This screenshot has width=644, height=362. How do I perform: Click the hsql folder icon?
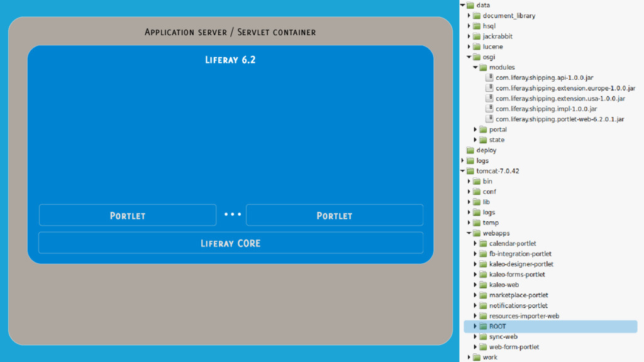(x=477, y=26)
